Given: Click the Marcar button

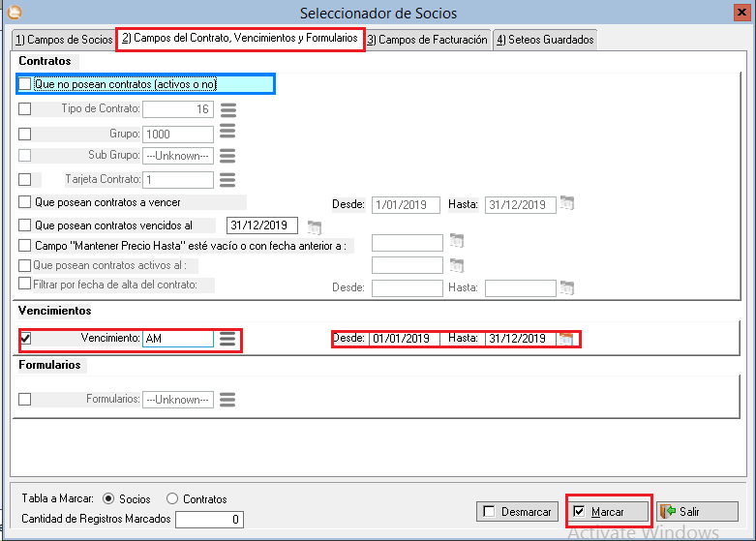Looking at the screenshot, I should pos(608,511).
